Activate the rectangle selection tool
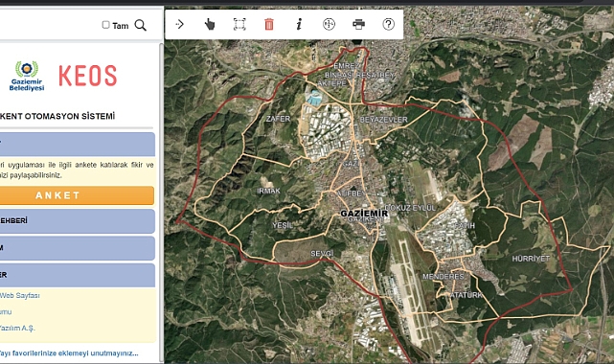 [x=239, y=24]
